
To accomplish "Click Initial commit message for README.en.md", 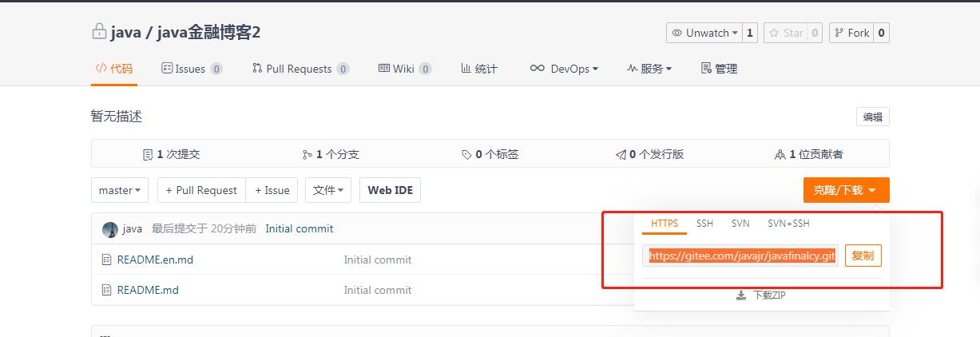I will (378, 260).
